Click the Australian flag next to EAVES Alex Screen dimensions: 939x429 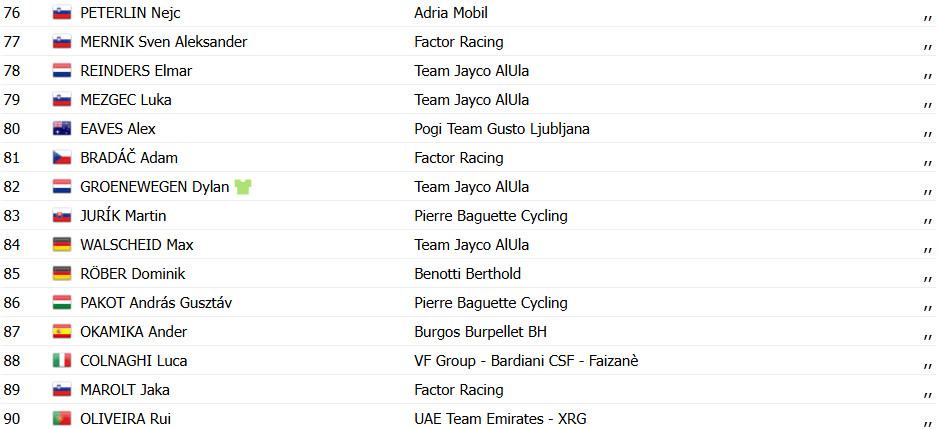point(62,129)
